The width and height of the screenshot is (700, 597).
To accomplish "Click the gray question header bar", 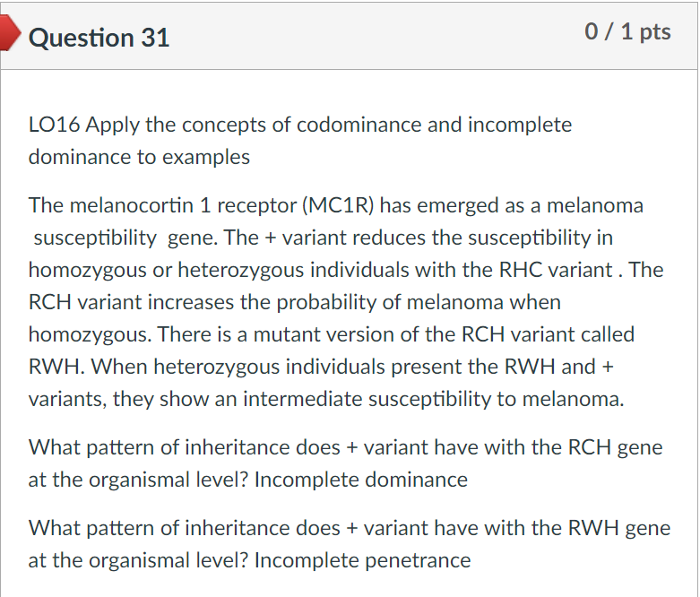I will (x=350, y=36).
